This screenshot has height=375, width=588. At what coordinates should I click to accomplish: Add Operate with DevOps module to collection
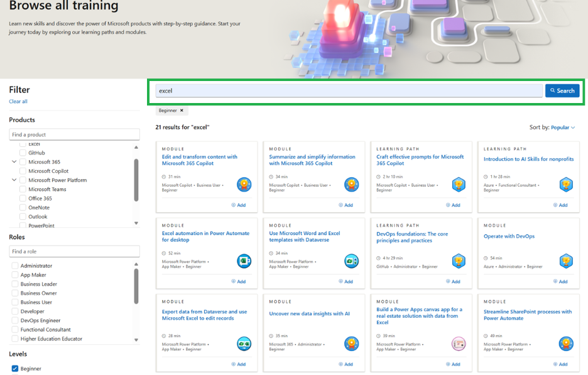560,281
